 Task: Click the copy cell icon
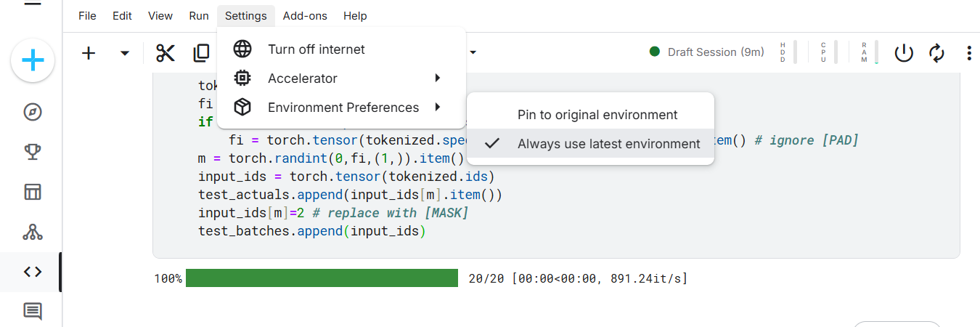[201, 53]
